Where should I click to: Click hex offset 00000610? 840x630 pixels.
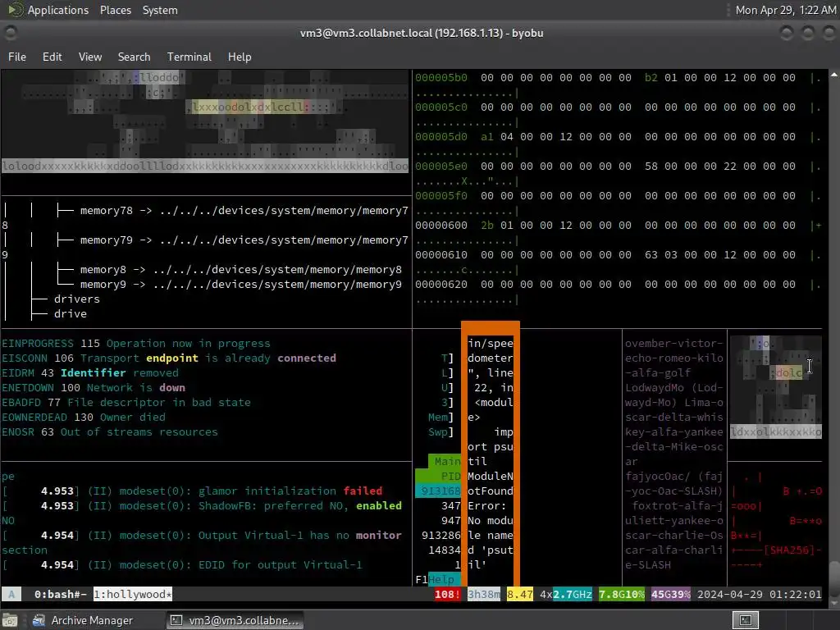pos(441,255)
